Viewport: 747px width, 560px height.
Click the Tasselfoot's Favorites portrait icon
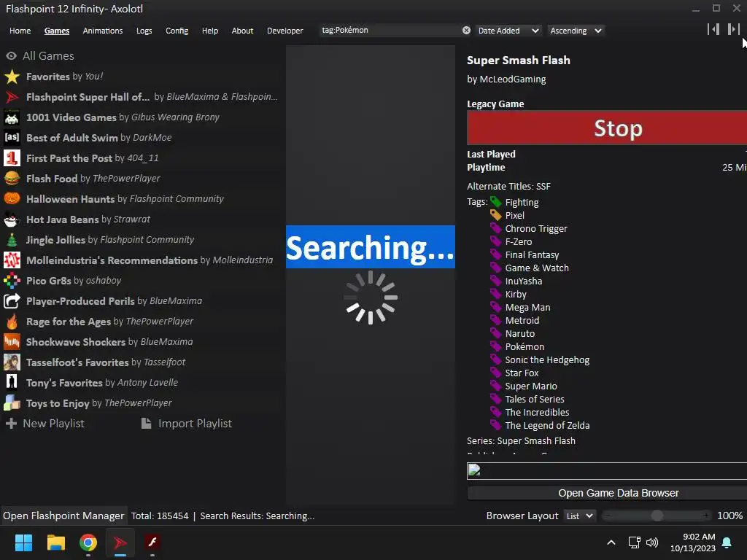[12, 362]
